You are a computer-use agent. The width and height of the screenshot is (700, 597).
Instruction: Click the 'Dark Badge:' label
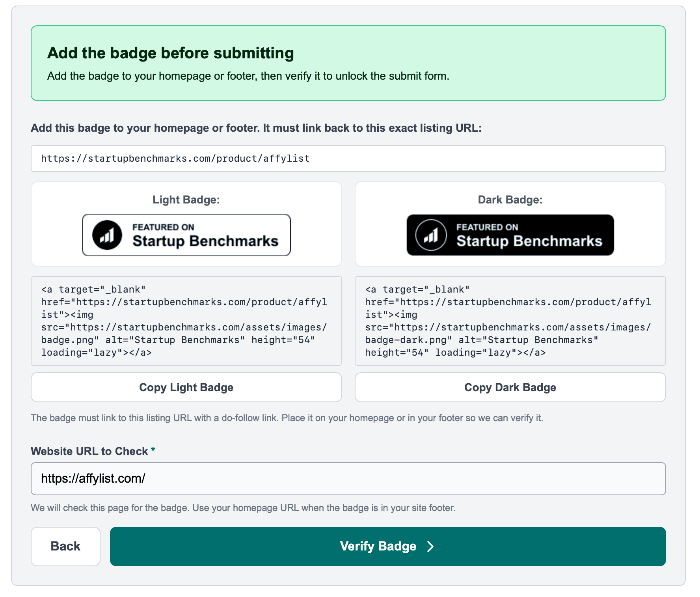pos(510,200)
